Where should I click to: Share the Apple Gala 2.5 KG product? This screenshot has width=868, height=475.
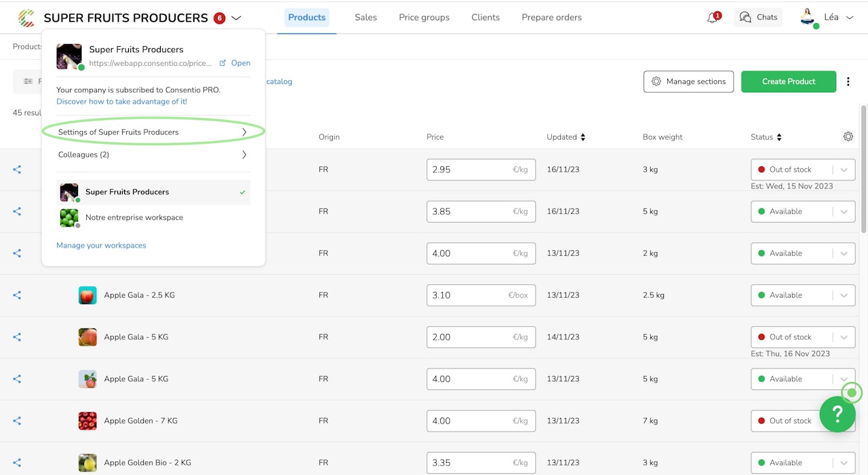click(17, 295)
